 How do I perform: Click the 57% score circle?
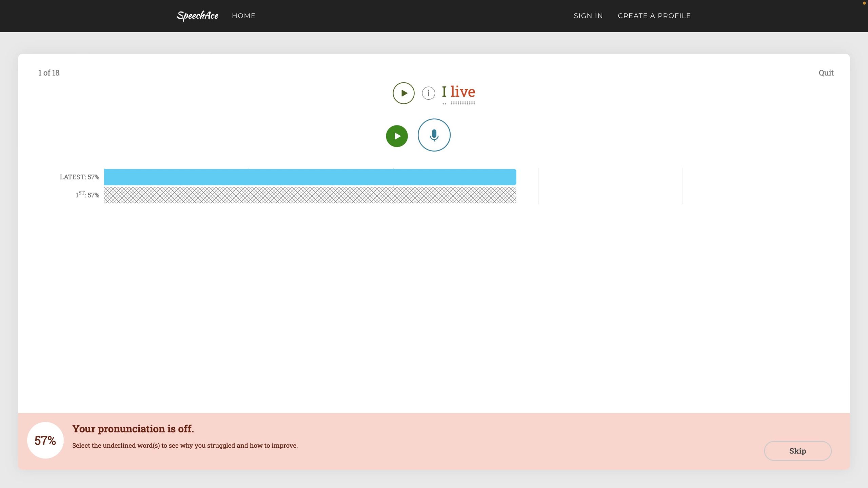coord(45,440)
